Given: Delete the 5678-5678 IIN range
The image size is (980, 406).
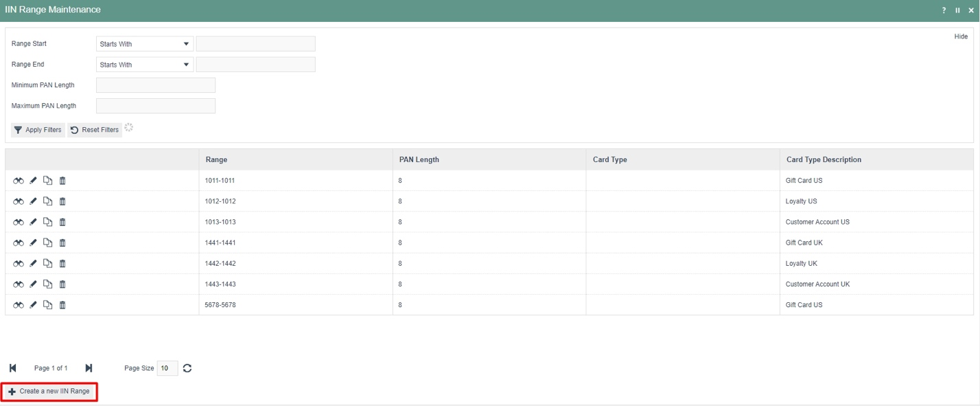Looking at the screenshot, I should coord(62,304).
